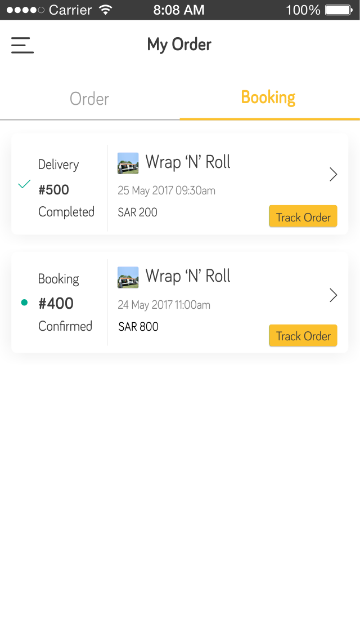Track Order for booking #400
This screenshot has height=640, width=360.
tap(303, 336)
